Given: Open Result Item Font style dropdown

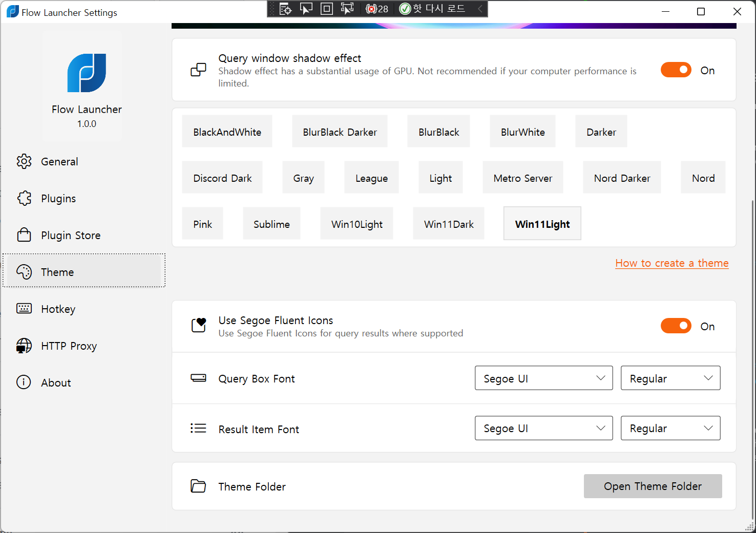Looking at the screenshot, I should tap(670, 428).
